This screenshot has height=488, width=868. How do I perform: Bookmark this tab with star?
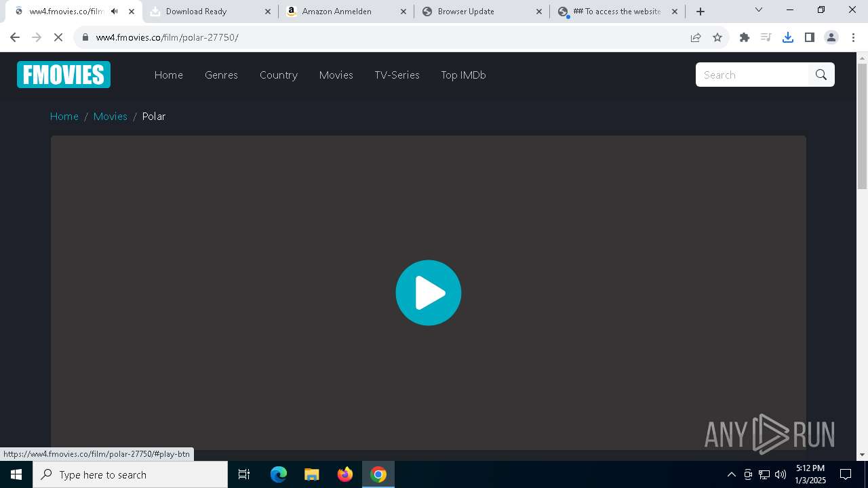[x=717, y=37]
